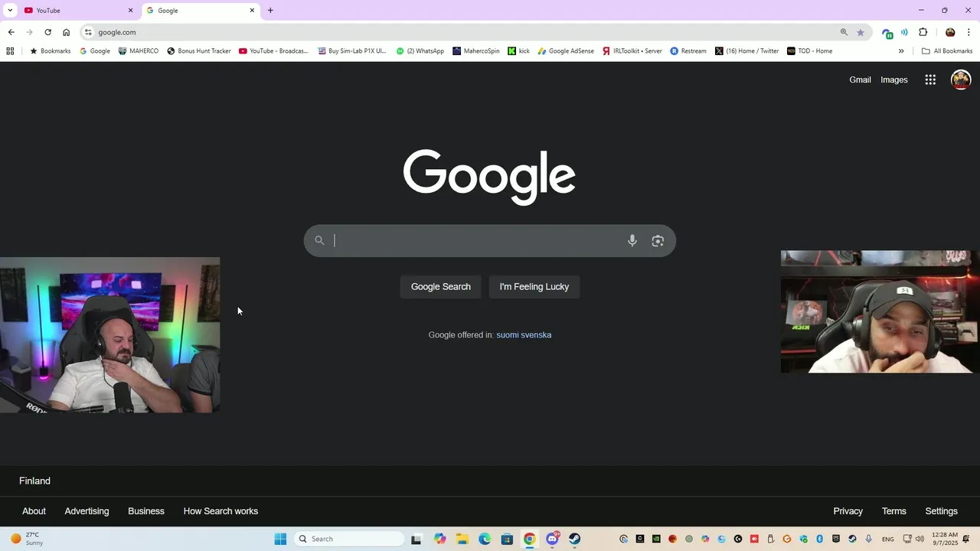Open the Terms footer link

point(893,511)
